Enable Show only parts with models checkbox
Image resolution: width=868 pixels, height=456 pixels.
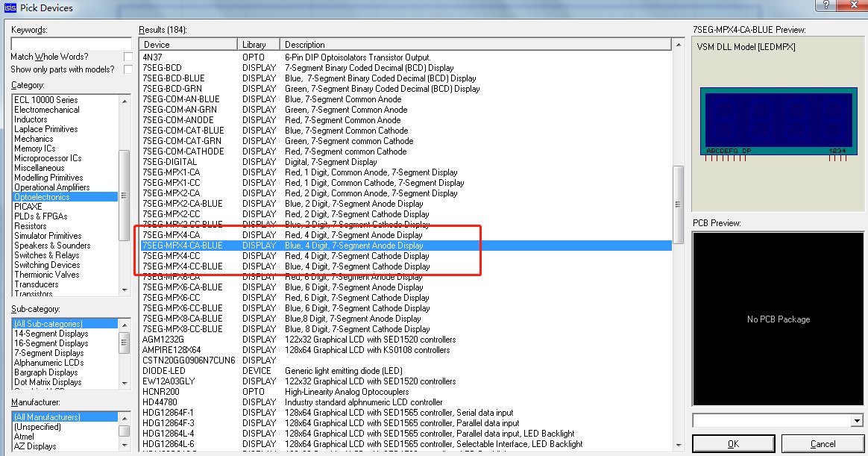point(128,69)
